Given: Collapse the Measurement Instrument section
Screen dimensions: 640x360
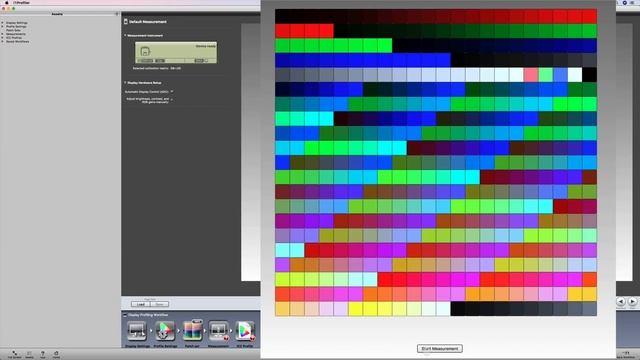Looking at the screenshot, I should click(x=125, y=36).
